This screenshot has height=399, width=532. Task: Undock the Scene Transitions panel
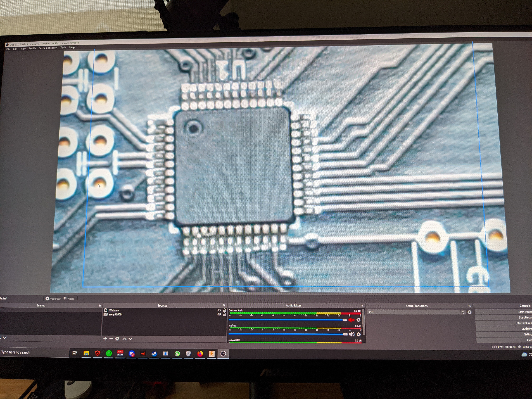tap(469, 306)
